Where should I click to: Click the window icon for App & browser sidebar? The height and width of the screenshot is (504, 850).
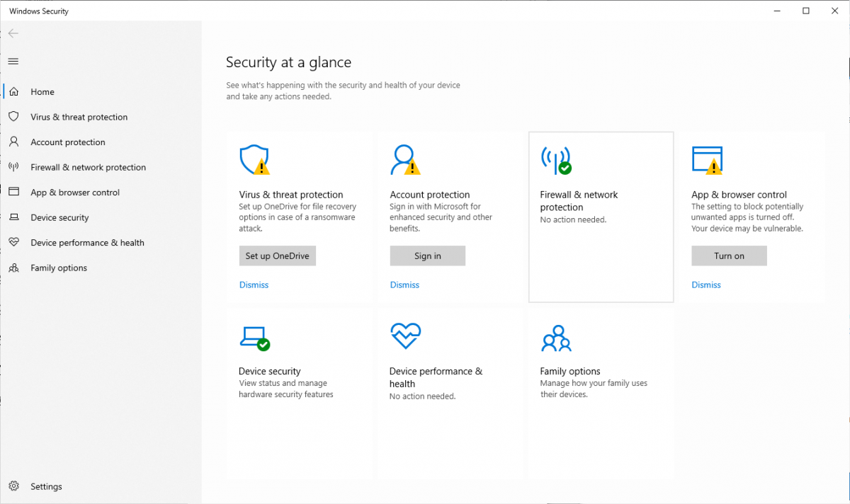tap(13, 192)
